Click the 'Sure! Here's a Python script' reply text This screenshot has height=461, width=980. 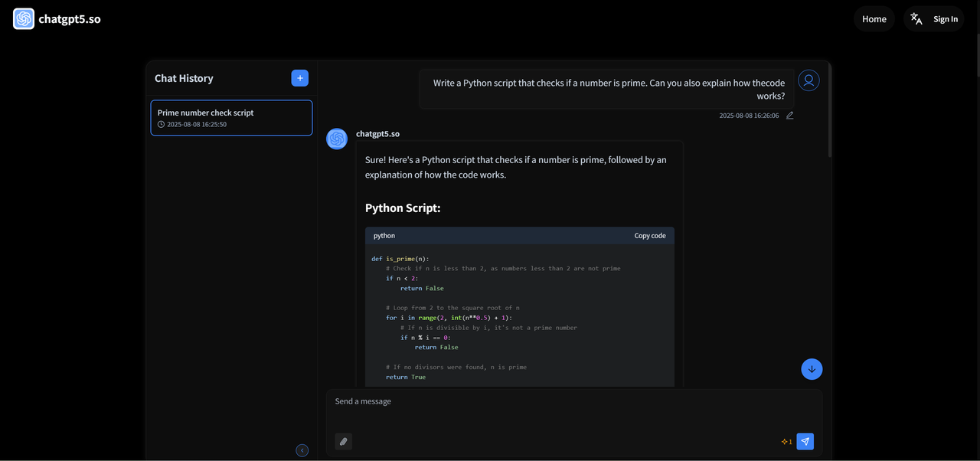516,167
